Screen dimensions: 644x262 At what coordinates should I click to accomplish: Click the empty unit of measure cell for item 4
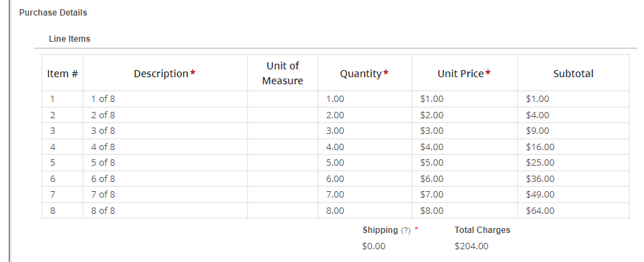tap(283, 147)
